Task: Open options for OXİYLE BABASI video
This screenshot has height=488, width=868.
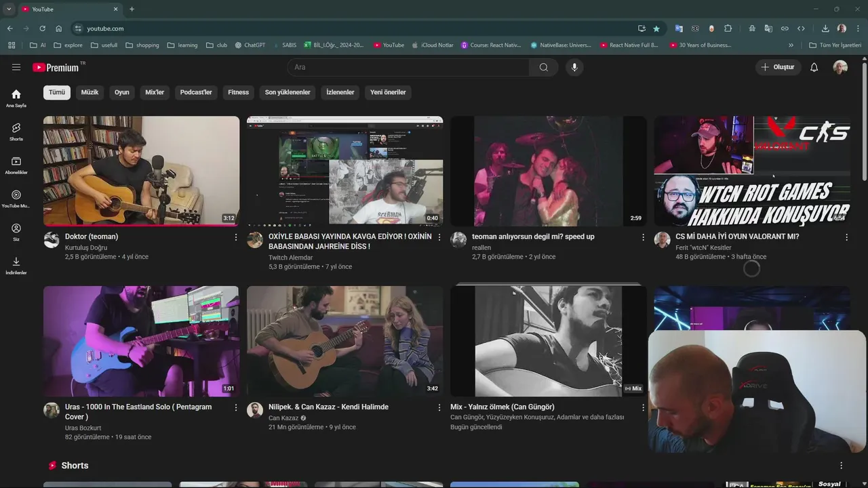Action: (439, 237)
